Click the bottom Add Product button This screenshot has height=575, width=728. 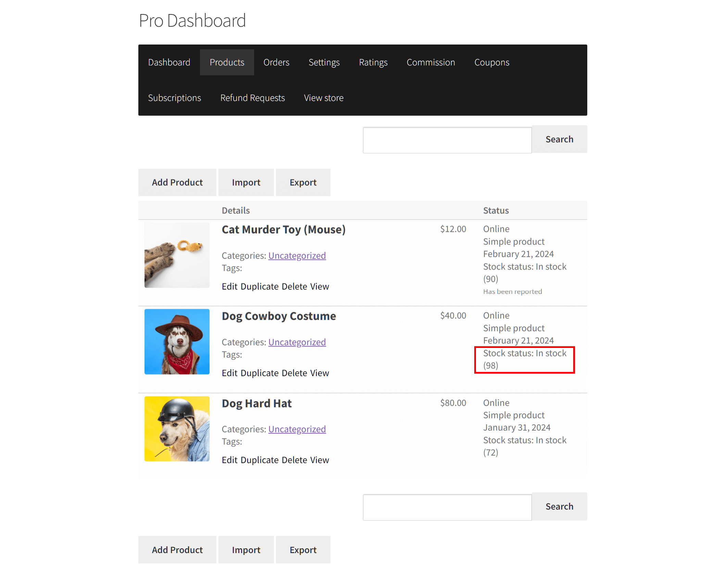tap(177, 550)
